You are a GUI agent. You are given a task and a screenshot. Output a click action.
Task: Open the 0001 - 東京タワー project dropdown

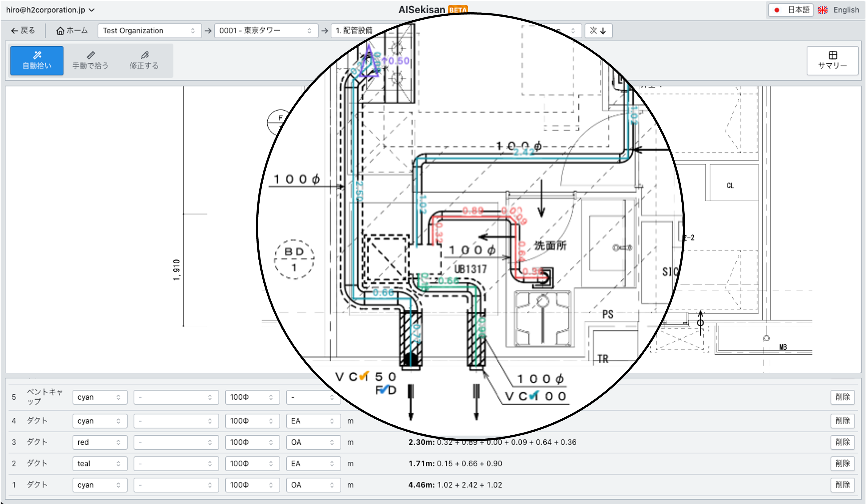[266, 30]
